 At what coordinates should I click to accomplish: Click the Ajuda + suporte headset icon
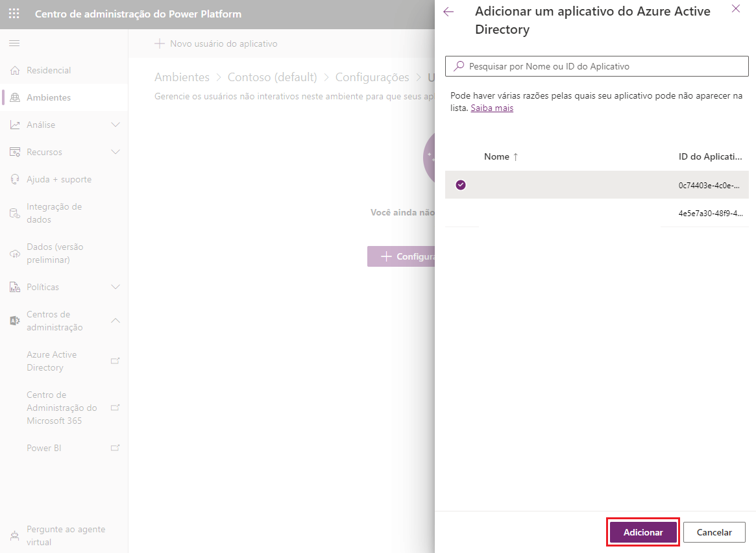tap(15, 179)
